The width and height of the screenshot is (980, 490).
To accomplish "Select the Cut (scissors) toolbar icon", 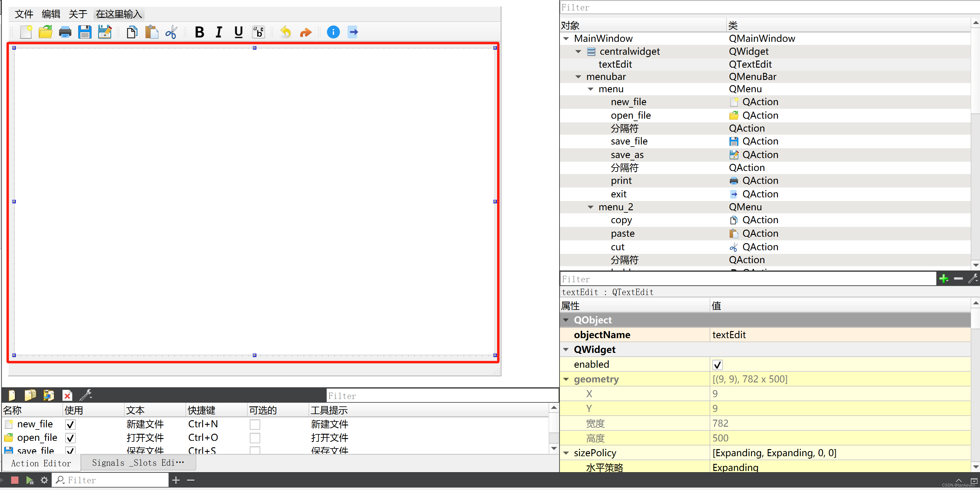I will [x=171, y=32].
